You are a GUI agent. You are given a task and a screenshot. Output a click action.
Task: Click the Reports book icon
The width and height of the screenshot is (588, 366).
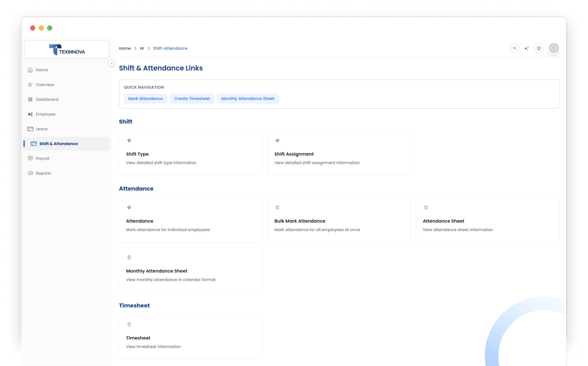(x=30, y=173)
